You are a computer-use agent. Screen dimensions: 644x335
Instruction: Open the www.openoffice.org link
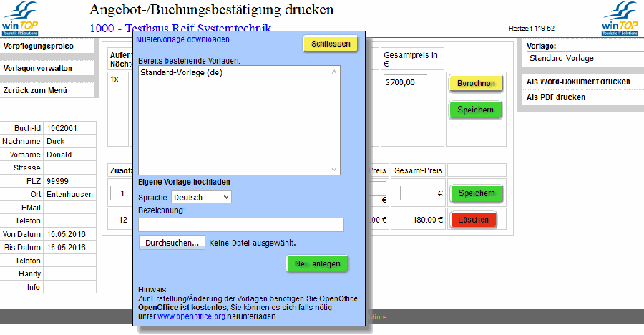[x=191, y=316]
